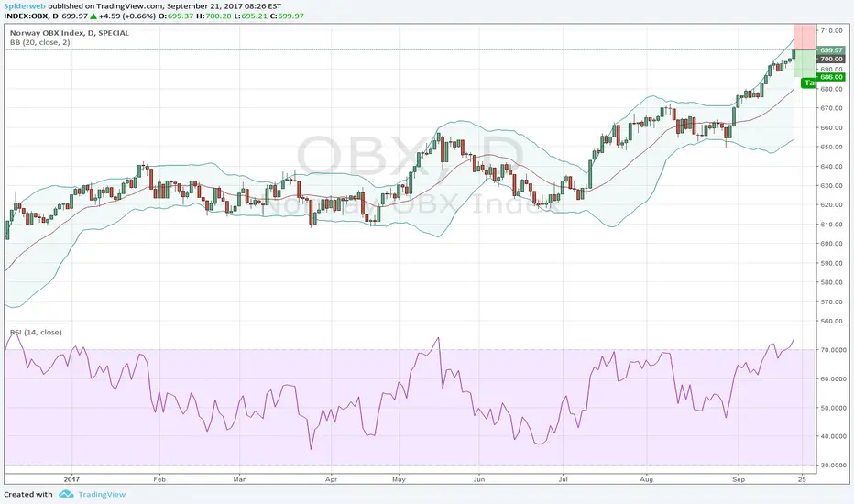Click the Feb time axis label
Viewport: 854px width, 504px height.
tap(159, 479)
